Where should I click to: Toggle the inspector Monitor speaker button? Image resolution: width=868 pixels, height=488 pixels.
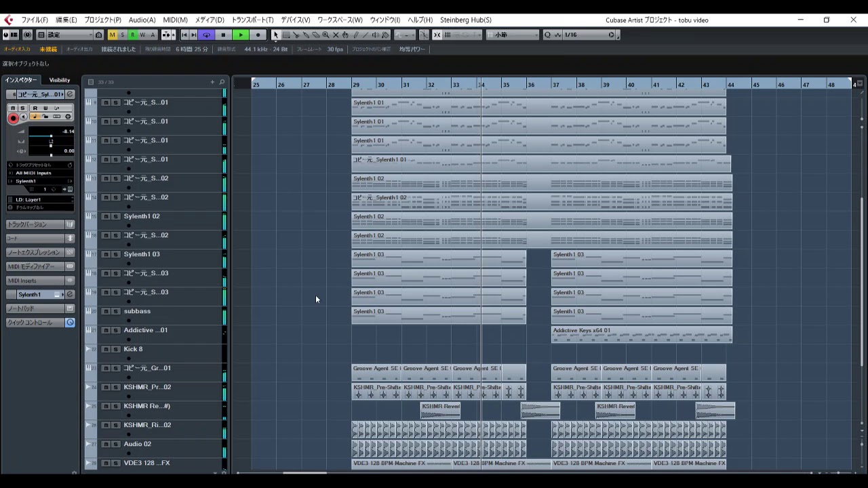click(24, 117)
